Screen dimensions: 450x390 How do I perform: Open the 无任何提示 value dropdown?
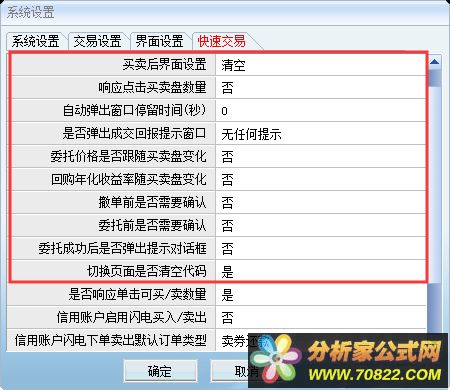click(x=321, y=134)
